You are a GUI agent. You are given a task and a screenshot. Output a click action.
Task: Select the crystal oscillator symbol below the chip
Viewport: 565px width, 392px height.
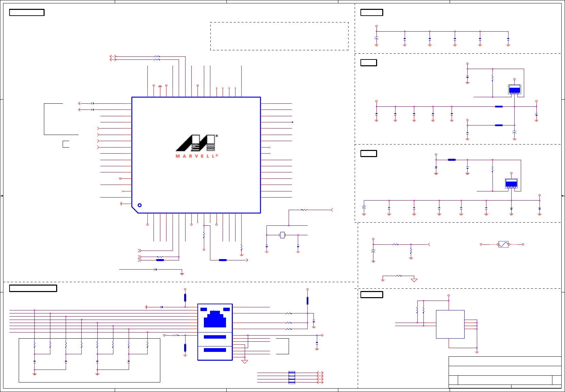tap(282, 235)
